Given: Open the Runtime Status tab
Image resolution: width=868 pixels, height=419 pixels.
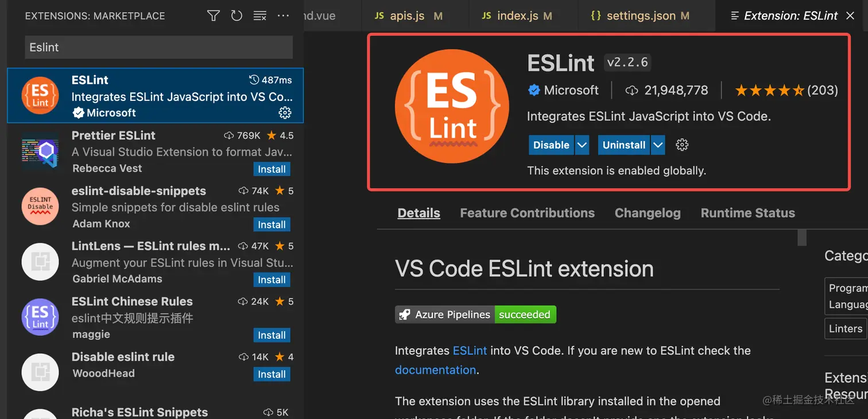Looking at the screenshot, I should pos(748,213).
